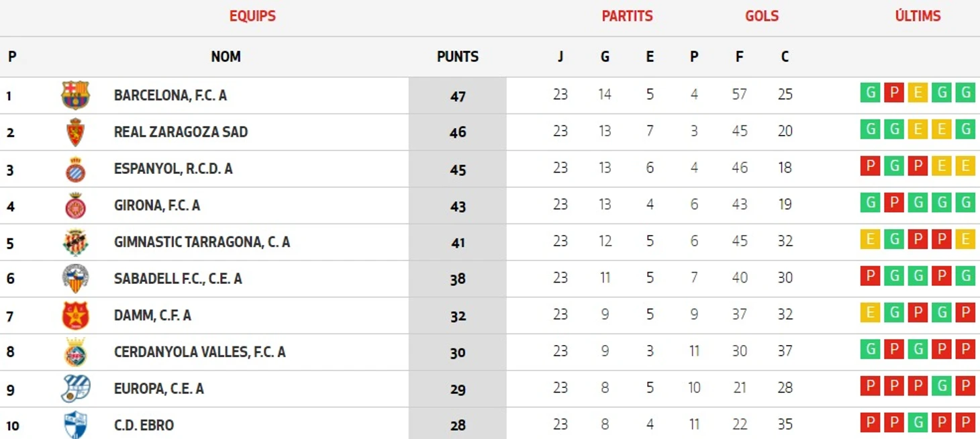Sort the table by the PUNTS column

tap(458, 56)
